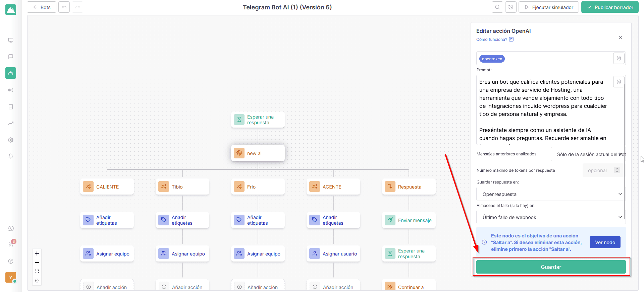This screenshot has width=644, height=292.
Task: Select the green bots sidebar icon
Action: 11,73
